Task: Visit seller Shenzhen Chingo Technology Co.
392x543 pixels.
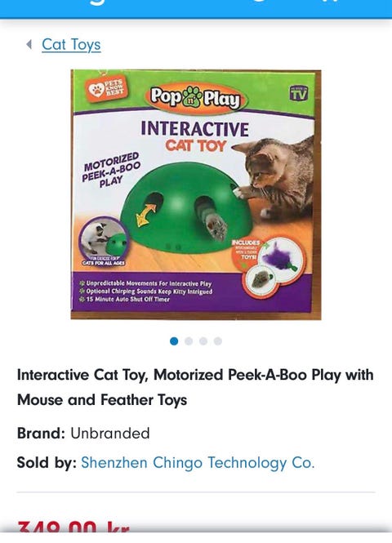Action: pyautogui.click(x=198, y=463)
